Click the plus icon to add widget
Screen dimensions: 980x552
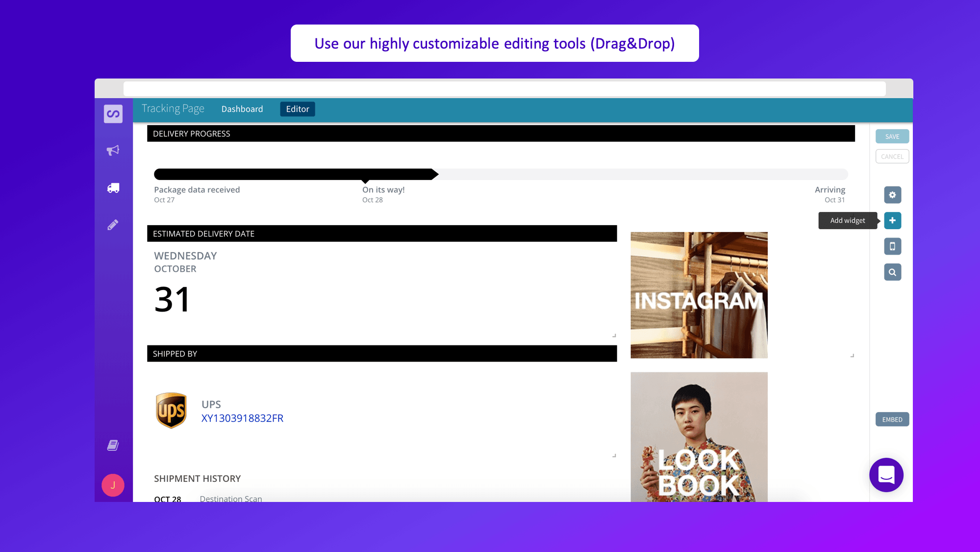point(893,220)
